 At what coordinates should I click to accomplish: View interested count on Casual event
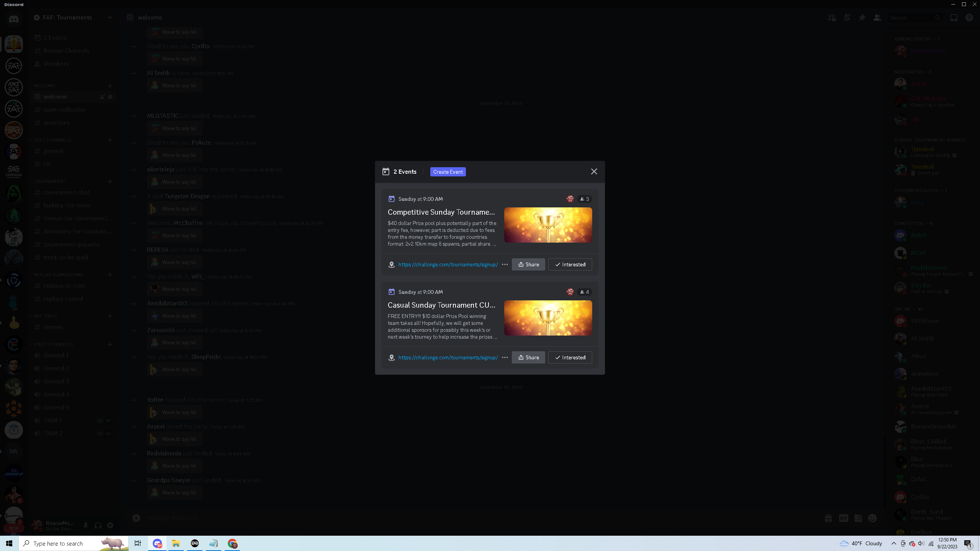point(585,292)
